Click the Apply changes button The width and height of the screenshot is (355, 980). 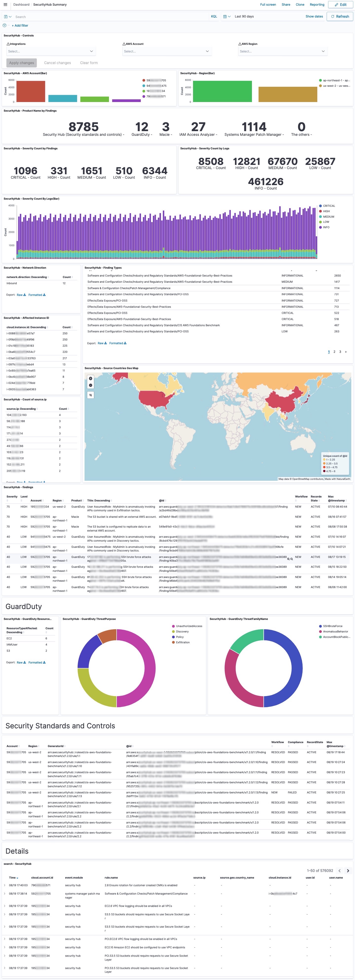point(22,63)
